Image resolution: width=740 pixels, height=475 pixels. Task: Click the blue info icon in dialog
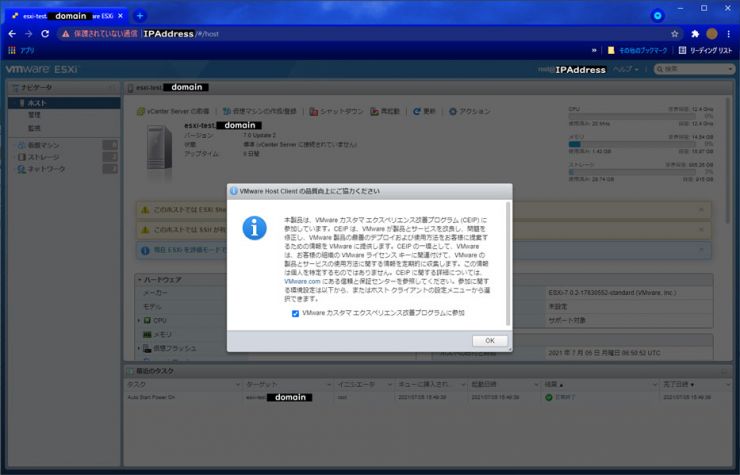pos(255,229)
